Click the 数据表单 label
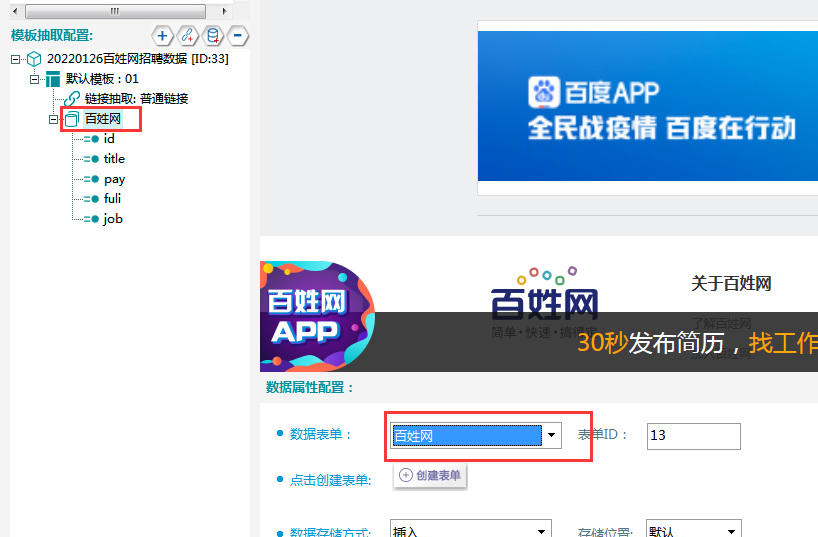Viewport: 818px width, 537px height. click(x=320, y=434)
